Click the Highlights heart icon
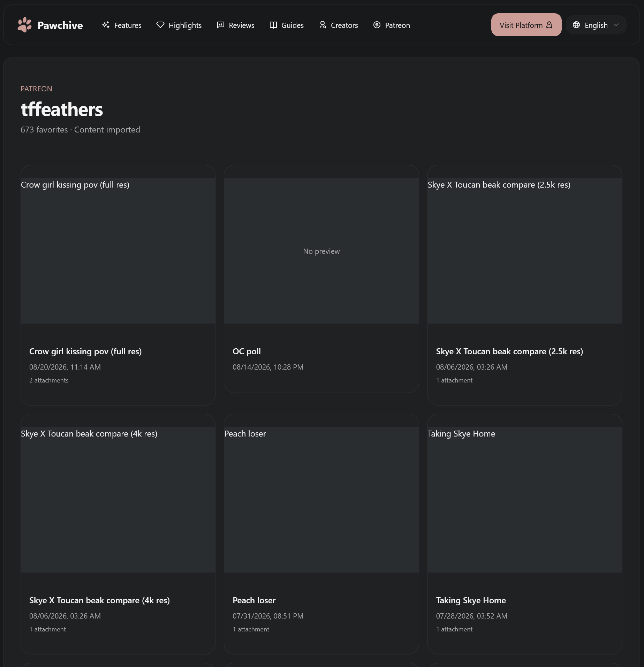The width and height of the screenshot is (644, 667). coord(160,25)
